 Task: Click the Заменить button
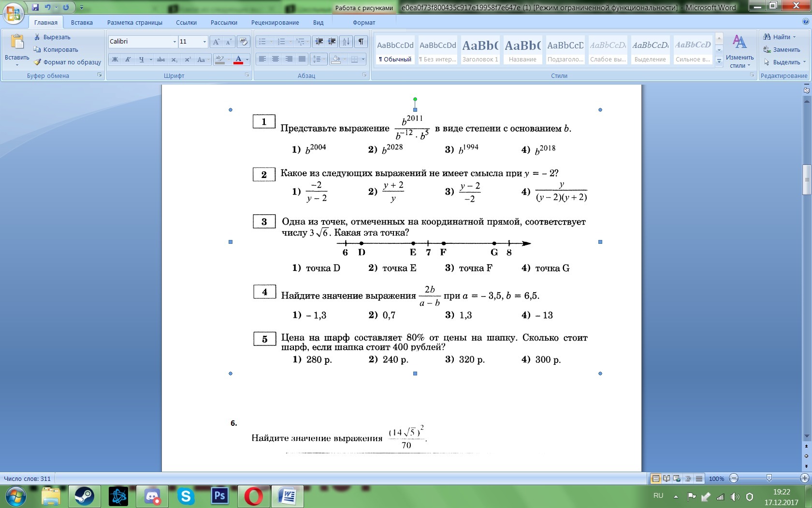(x=782, y=49)
